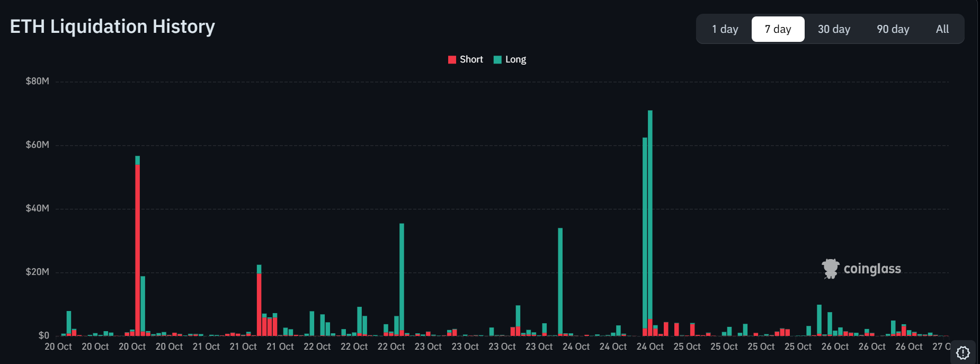Click the 20 Oct green bar near $19M
Viewport: 980px width, 364px height.
[x=142, y=304]
